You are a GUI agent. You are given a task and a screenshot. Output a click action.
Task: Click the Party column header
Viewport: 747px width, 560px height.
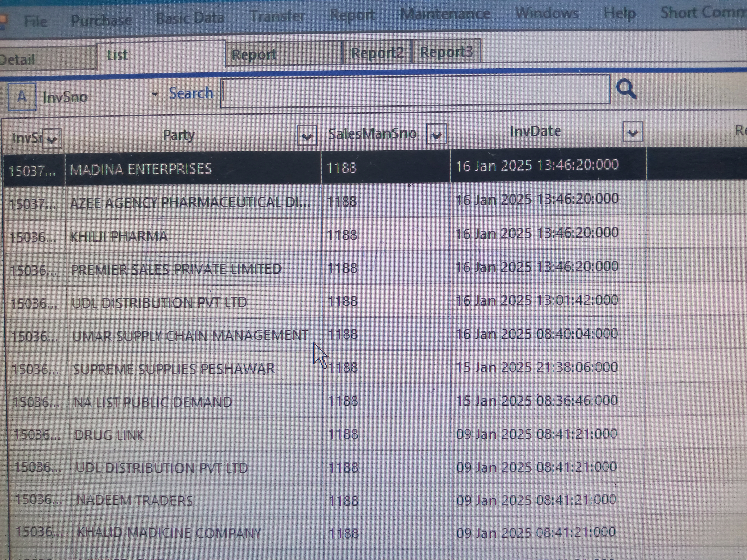(x=179, y=135)
